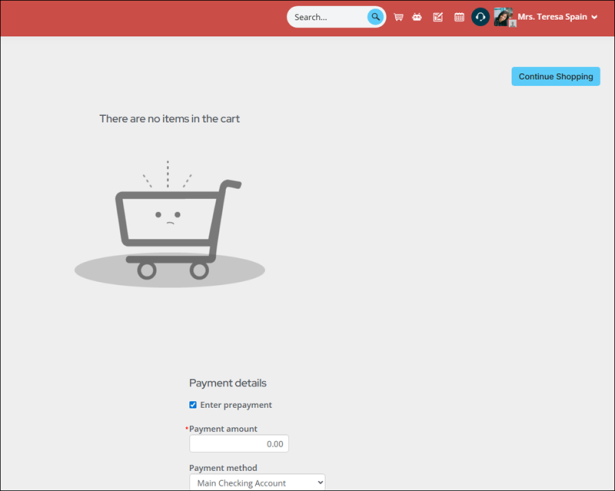Click the 'There are no items in the cart' text
This screenshot has height=491, width=615.
[x=169, y=118]
